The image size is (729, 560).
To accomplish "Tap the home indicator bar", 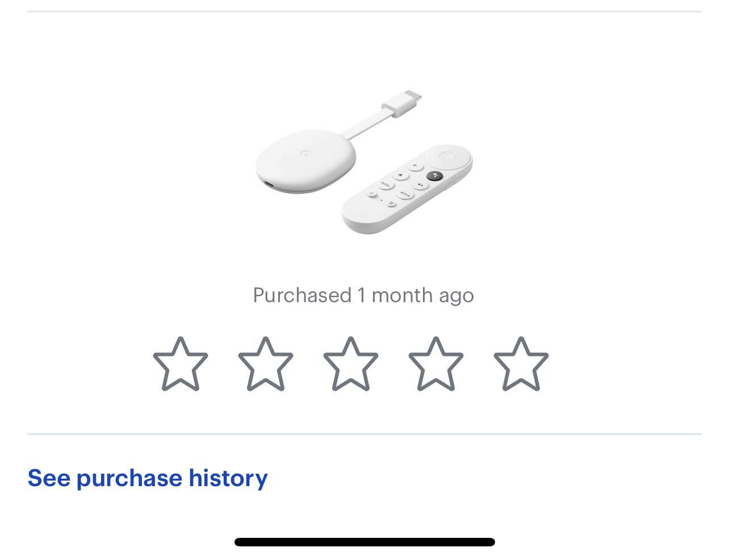I will 364,541.
